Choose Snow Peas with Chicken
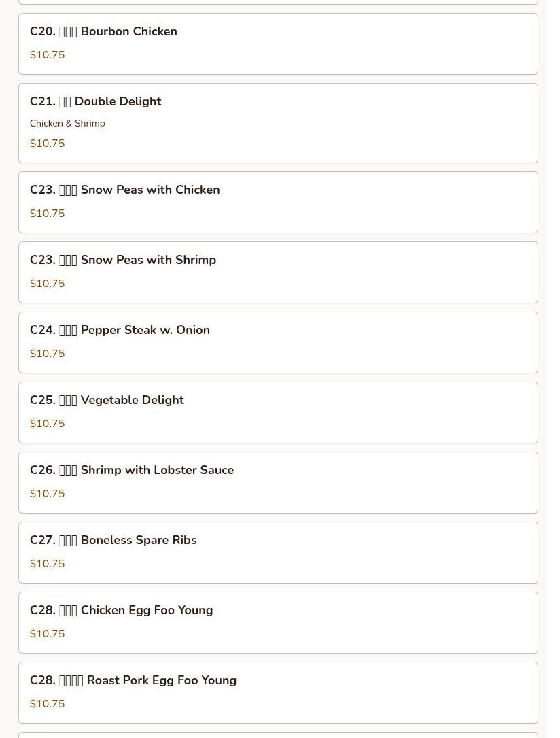The height and width of the screenshot is (738, 560). tap(278, 203)
